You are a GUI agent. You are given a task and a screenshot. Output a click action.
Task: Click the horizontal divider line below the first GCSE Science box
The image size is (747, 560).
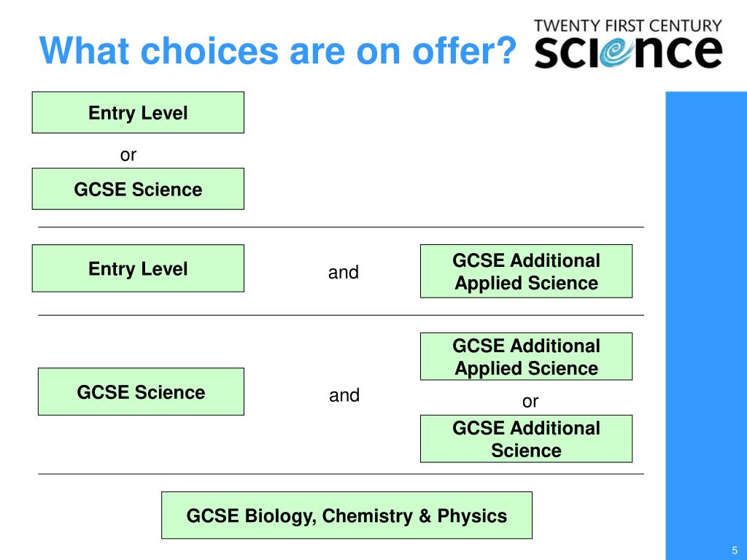point(341,227)
